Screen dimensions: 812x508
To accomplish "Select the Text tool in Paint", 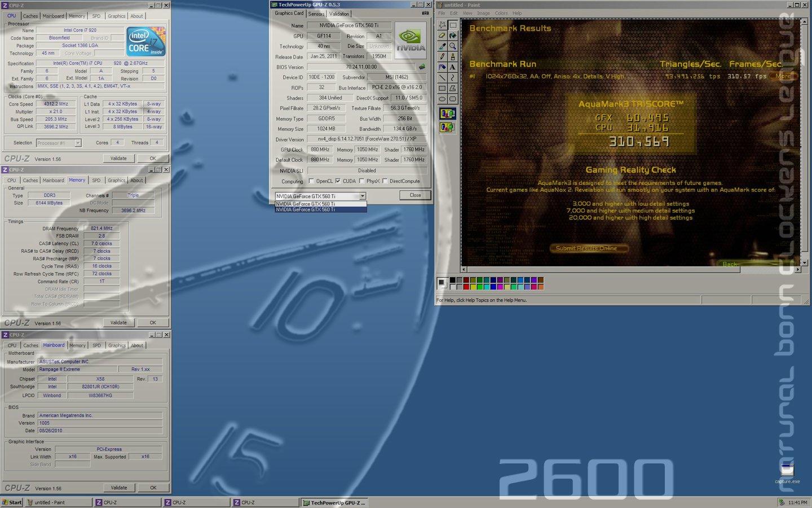I will pyautogui.click(x=453, y=67).
